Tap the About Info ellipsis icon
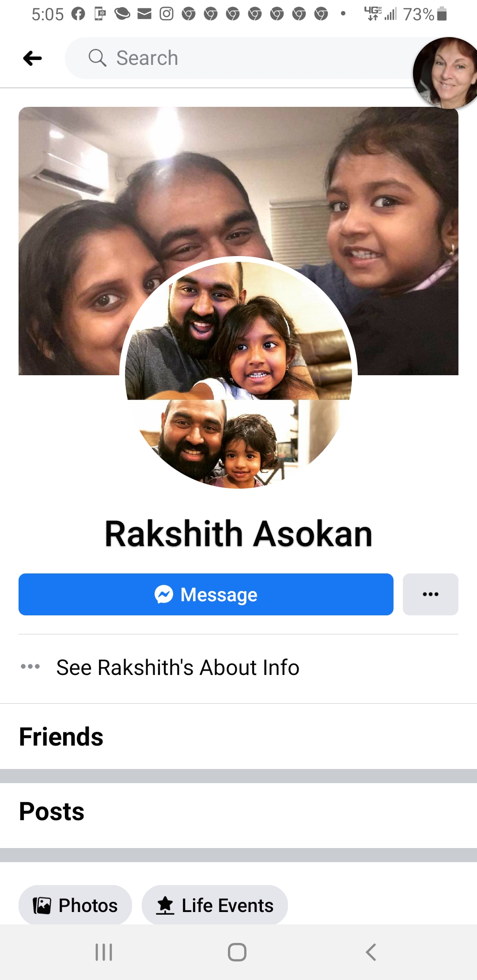This screenshot has height=980, width=477. click(x=30, y=667)
